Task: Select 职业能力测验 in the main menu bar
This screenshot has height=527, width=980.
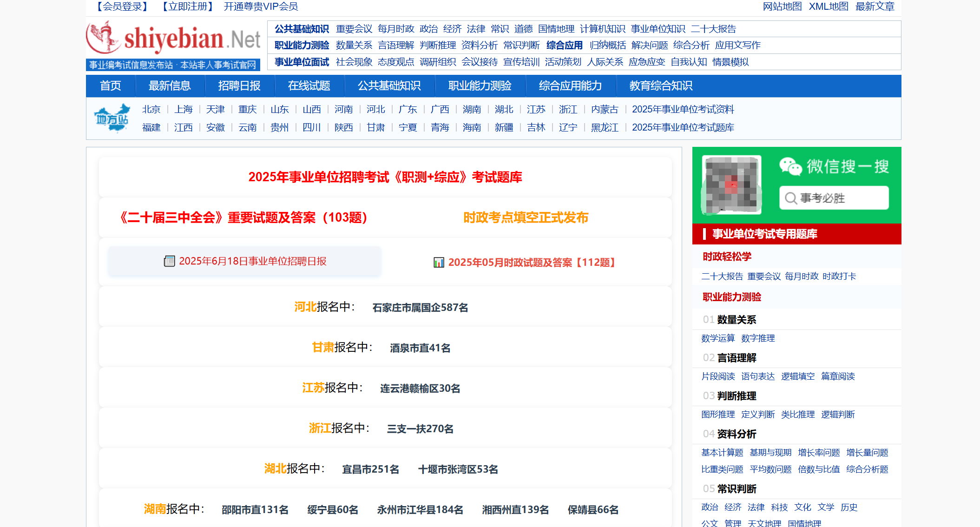Action: (480, 86)
